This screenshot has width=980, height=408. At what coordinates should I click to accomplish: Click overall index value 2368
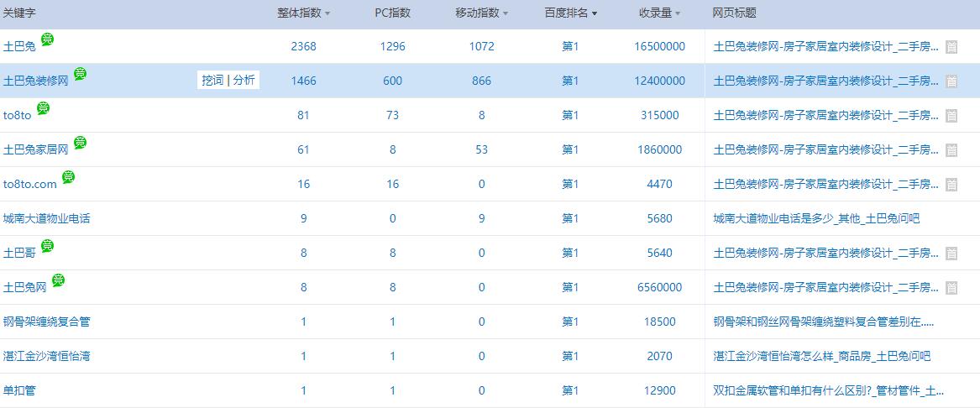click(304, 47)
